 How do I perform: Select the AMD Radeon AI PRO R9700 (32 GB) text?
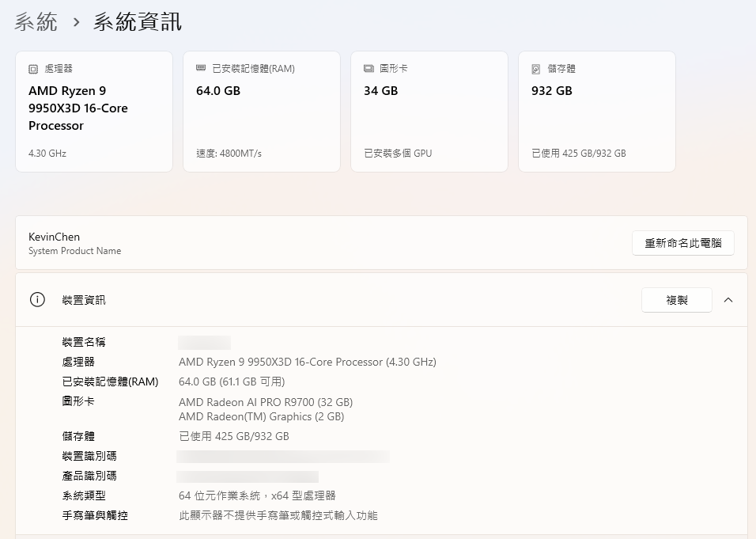266,402
